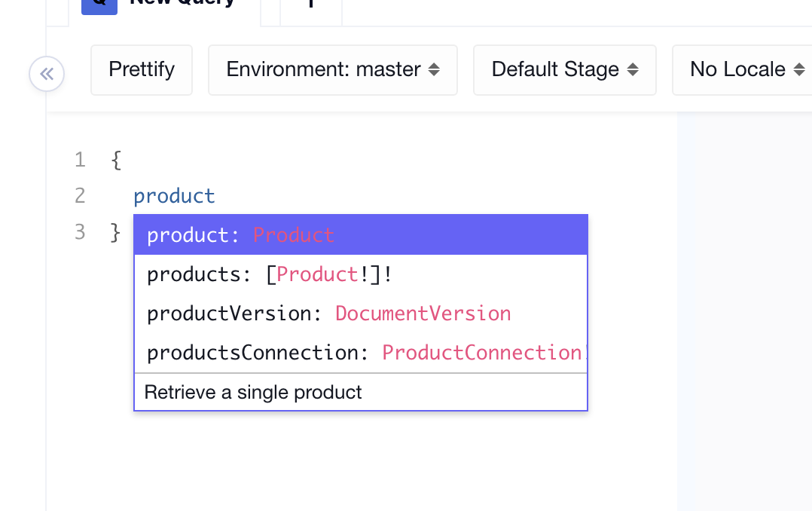Click the opening brace on line 1
This screenshot has width=812, height=511.
(x=116, y=160)
